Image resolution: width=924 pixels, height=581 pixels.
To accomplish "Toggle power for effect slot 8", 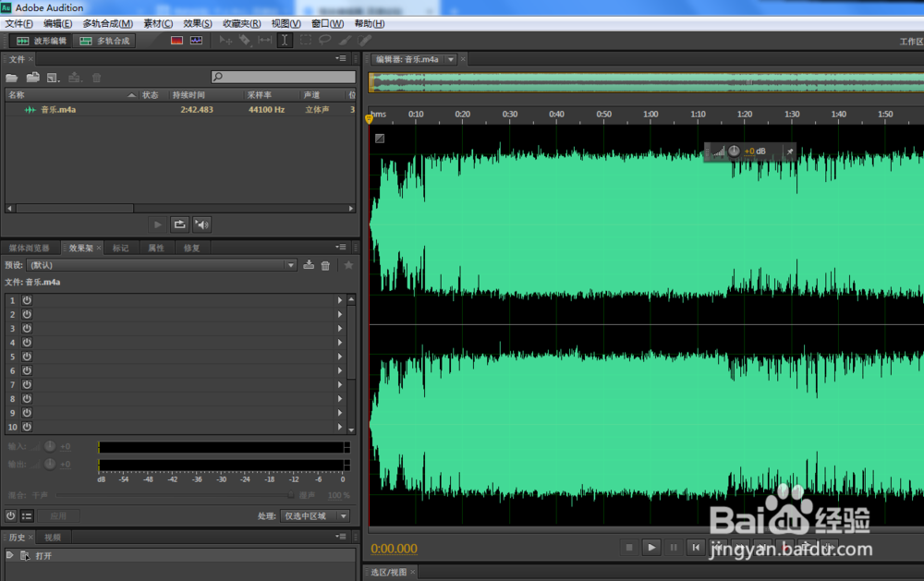I will (27, 398).
